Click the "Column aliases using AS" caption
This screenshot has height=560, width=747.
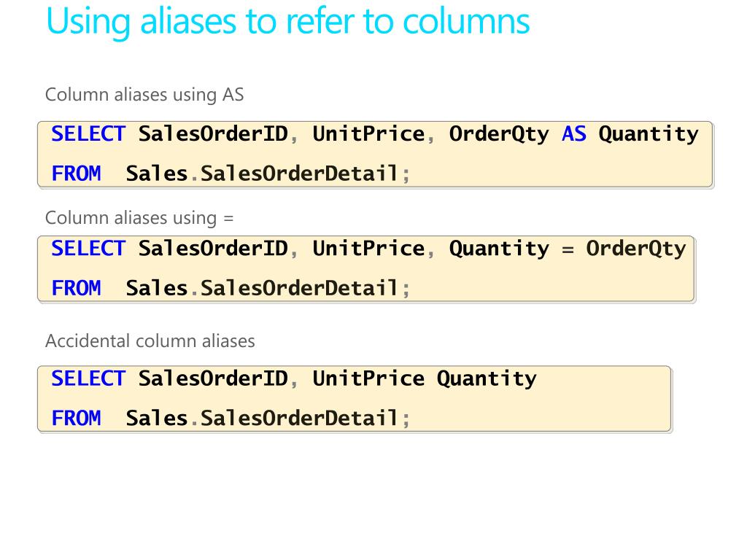point(144,95)
